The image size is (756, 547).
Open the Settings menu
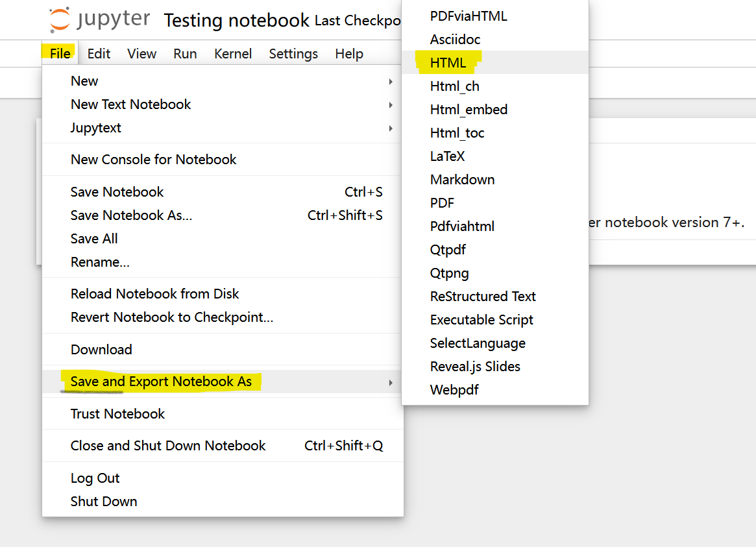coord(293,53)
